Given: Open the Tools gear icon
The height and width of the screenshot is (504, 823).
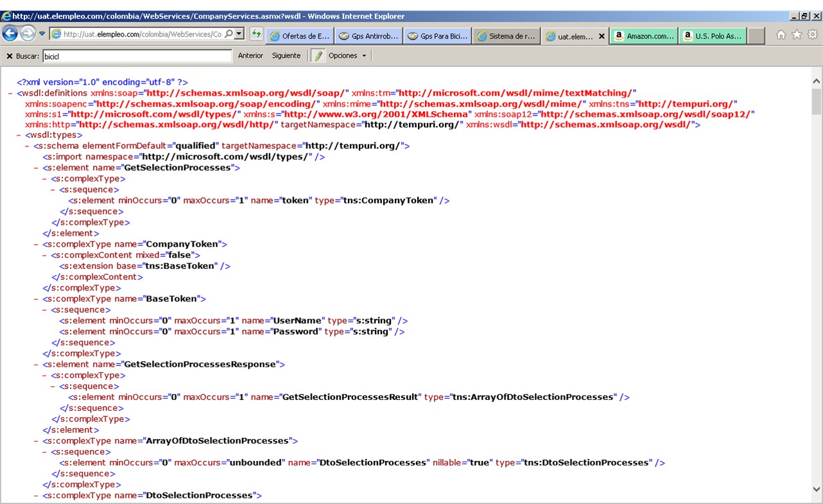Looking at the screenshot, I should (813, 35).
